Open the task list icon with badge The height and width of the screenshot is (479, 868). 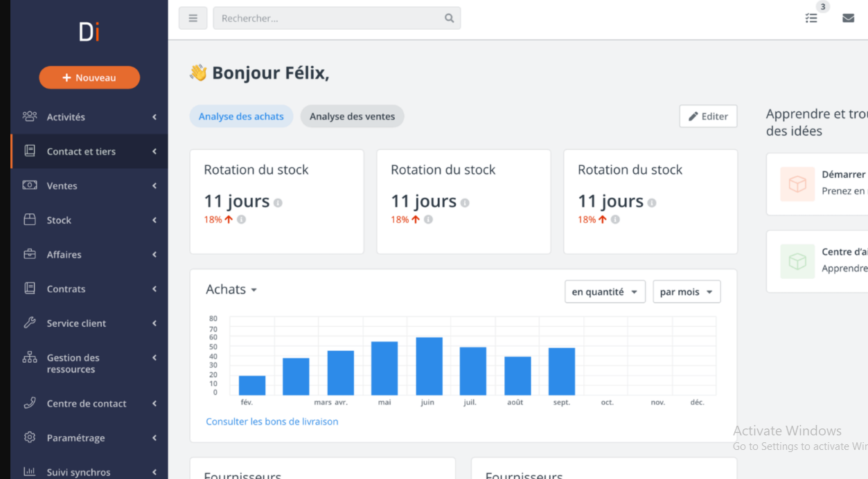pos(811,18)
